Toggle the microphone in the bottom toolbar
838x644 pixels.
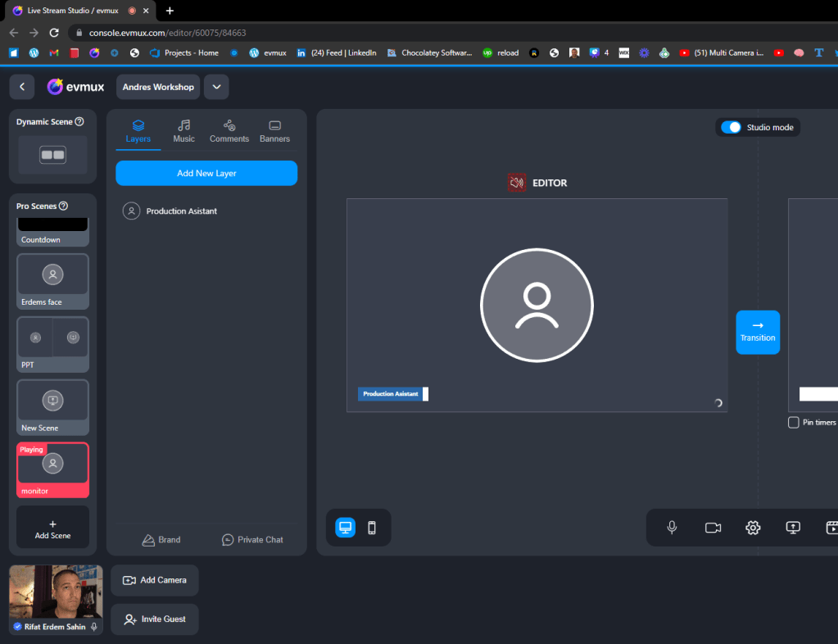[x=673, y=528]
